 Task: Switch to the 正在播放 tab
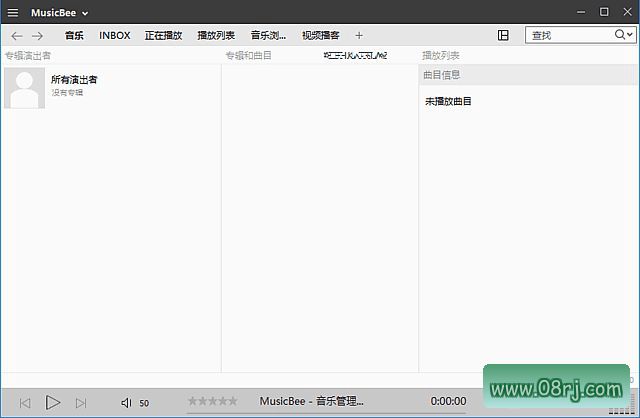[163, 36]
